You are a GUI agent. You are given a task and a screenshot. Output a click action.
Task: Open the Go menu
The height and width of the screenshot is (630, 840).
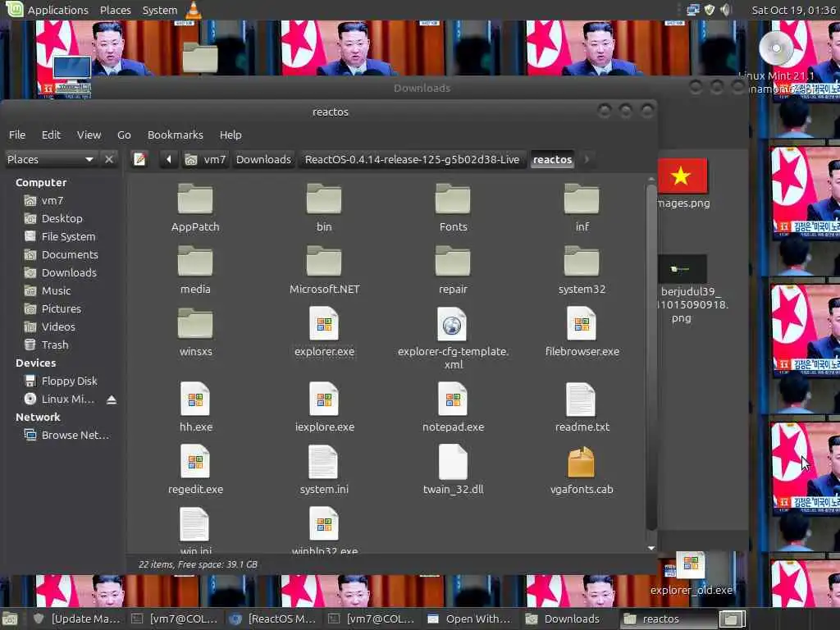tap(125, 135)
